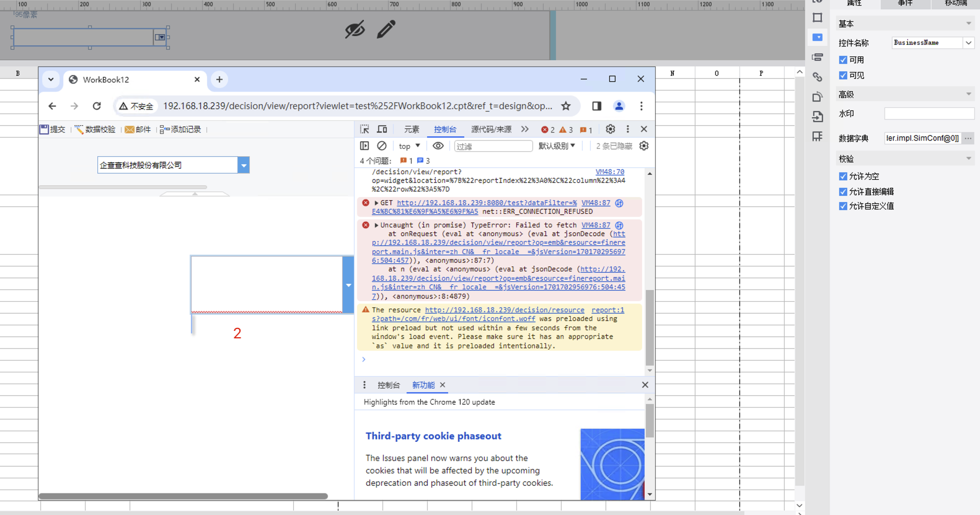980x515 pixels.
Task: Open the 企查查科技股份有限公司 dropdown arrow
Action: coord(244,165)
